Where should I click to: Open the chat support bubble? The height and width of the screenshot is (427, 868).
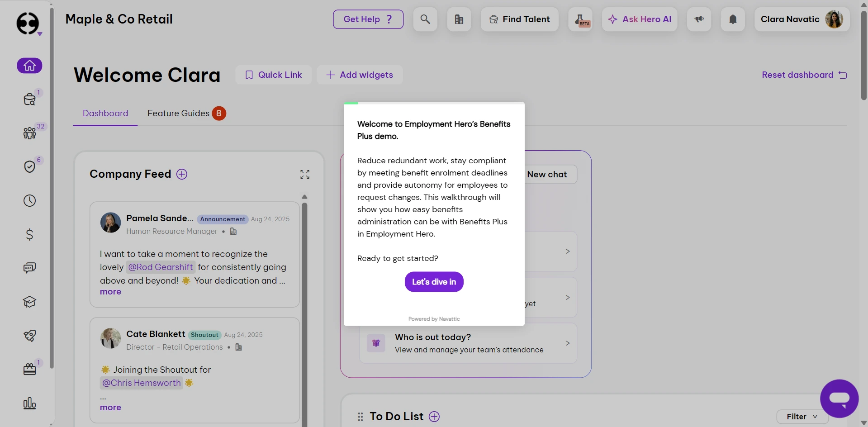839,399
